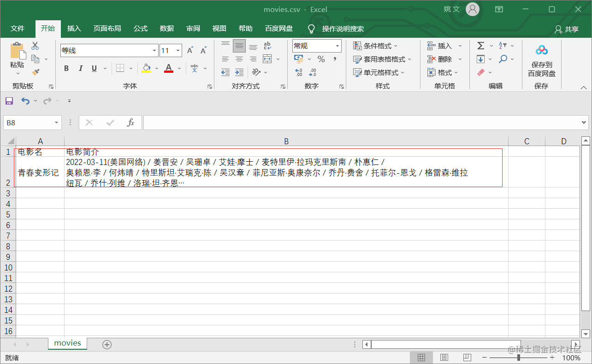Open Sort and Filter (A-Z funnel icon)

point(503,46)
